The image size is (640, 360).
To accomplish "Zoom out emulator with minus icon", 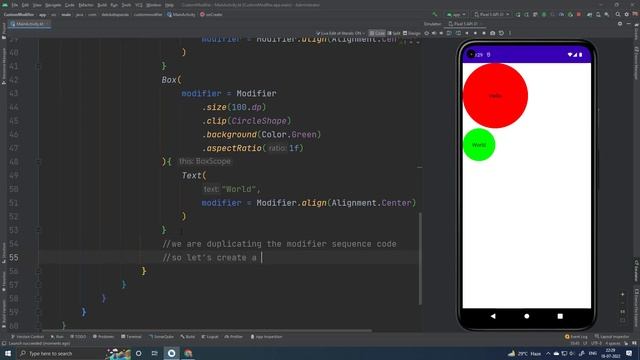I will coord(622,303).
